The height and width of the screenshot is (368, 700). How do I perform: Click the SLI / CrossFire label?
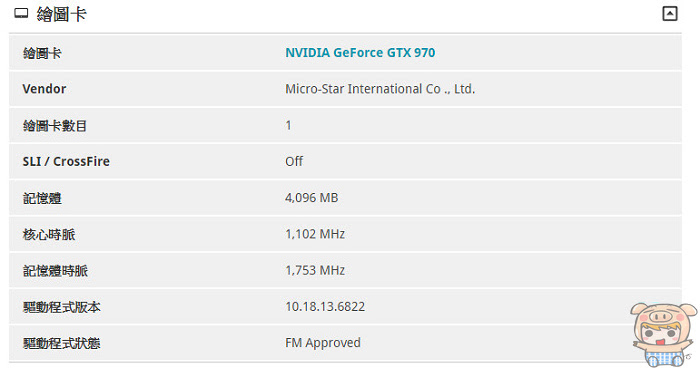[66, 161]
